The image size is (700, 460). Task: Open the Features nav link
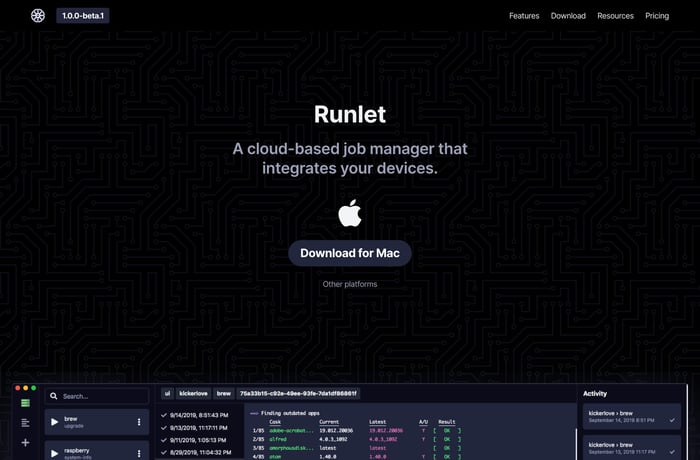coord(524,16)
